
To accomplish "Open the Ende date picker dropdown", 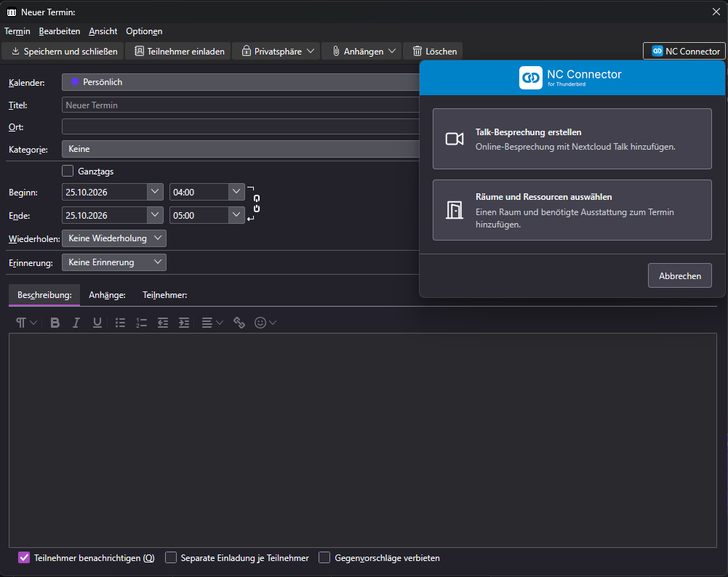I will point(155,215).
